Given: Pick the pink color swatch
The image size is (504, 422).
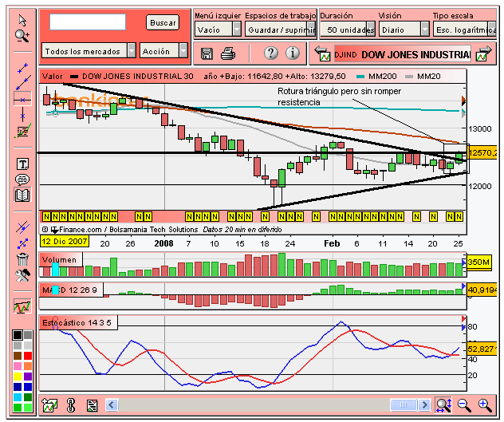Looking at the screenshot, I should (x=18, y=365).
